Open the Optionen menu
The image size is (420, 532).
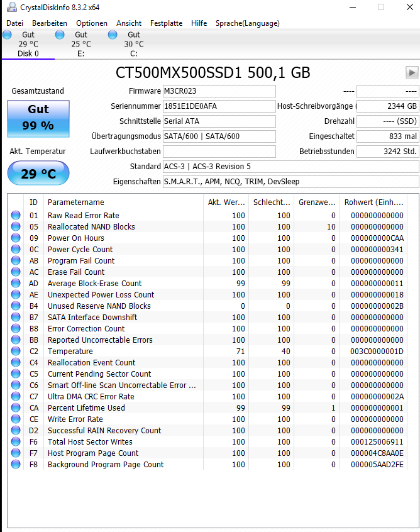[92, 23]
